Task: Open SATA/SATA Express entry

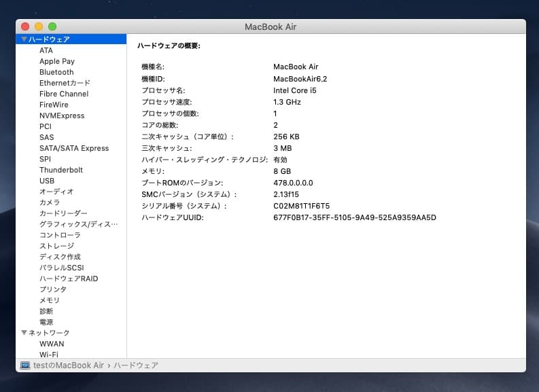Action: (74, 148)
